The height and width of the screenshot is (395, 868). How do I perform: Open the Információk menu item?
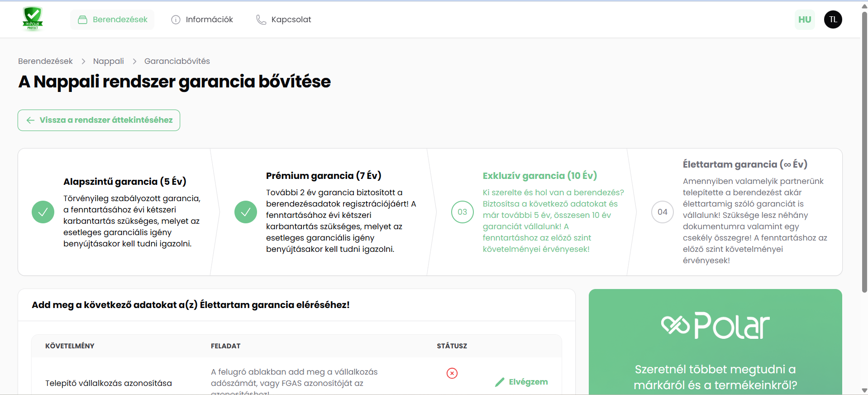pyautogui.click(x=202, y=19)
